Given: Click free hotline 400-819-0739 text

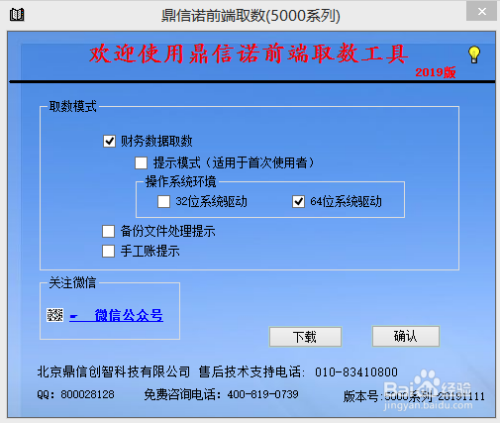Looking at the screenshot, I should [263, 394].
